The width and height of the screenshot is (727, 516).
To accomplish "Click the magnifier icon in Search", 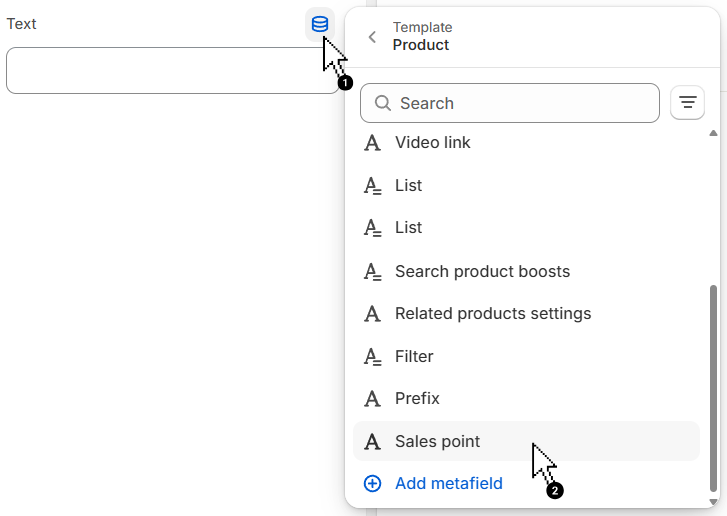I will click(382, 103).
